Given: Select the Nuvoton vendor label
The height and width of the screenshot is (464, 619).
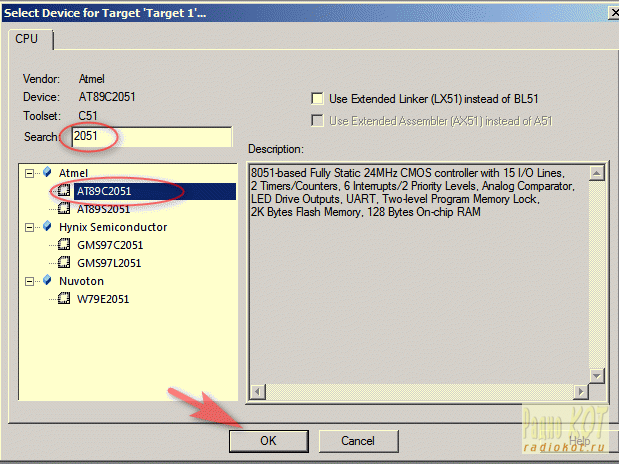Looking at the screenshot, I should [x=81, y=281].
